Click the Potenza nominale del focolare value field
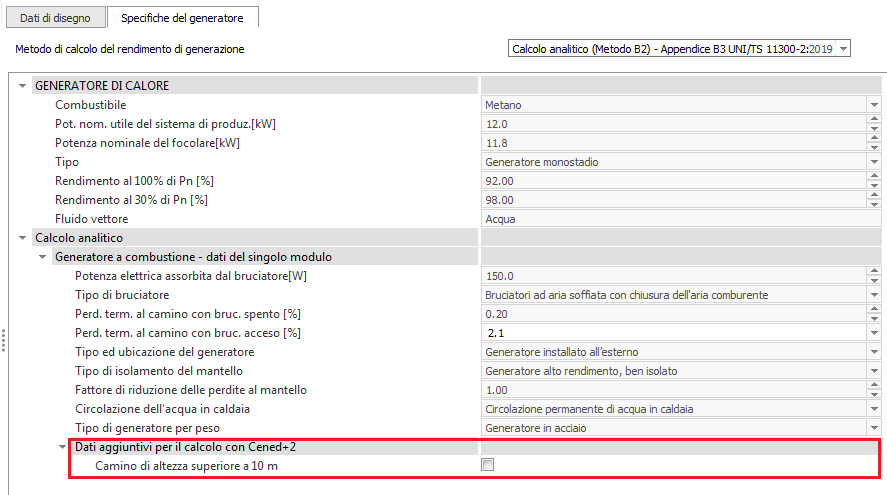Viewport: 887px width, 495px height. tap(670, 143)
